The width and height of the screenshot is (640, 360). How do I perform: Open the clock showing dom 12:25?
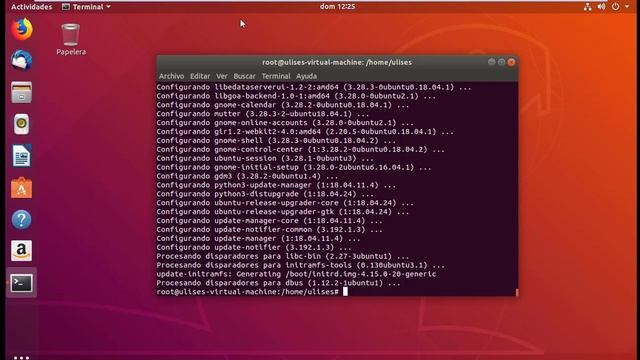337,7
